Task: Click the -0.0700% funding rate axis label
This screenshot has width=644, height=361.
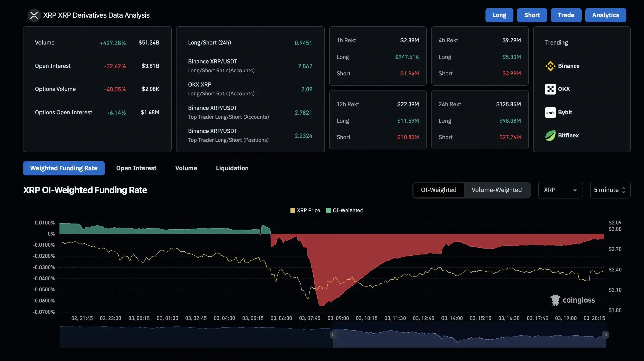Action: [x=44, y=312]
